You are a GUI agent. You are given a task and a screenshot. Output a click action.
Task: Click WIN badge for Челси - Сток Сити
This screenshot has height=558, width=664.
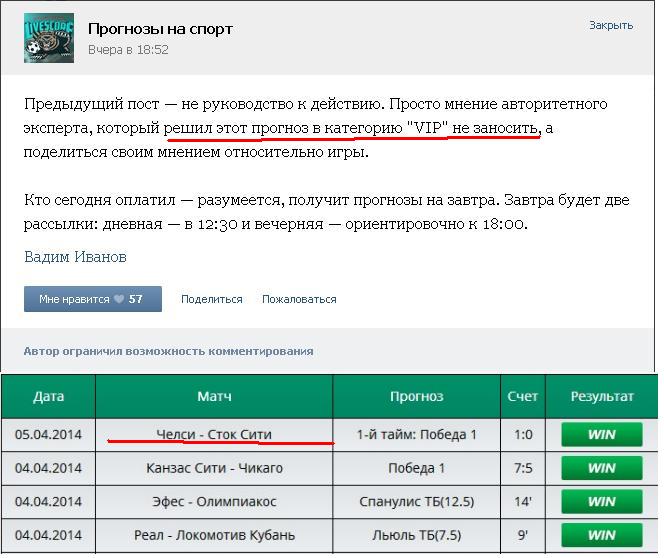click(x=602, y=434)
